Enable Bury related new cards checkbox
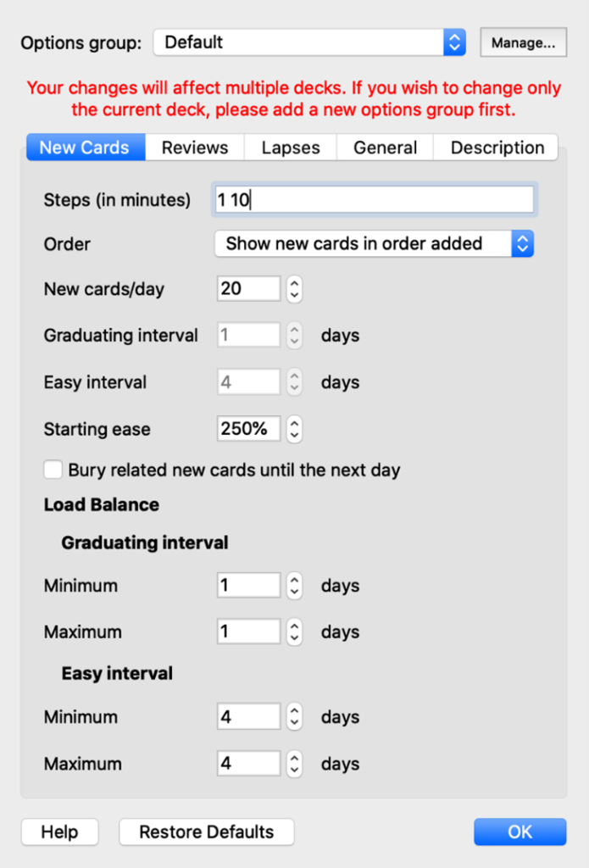This screenshot has height=868, width=589. (x=53, y=470)
